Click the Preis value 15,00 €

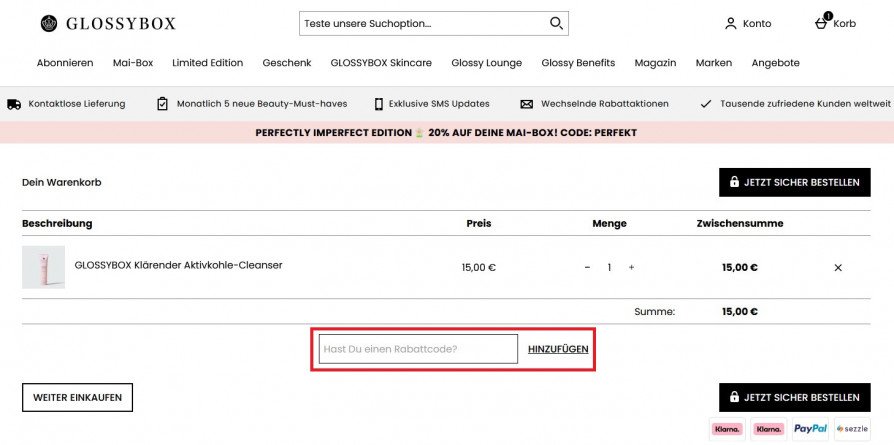pyautogui.click(x=479, y=267)
